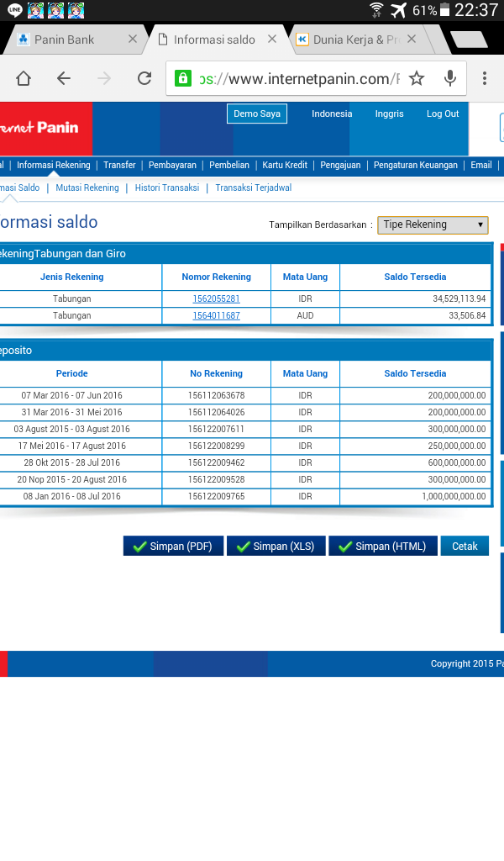This screenshot has height=861, width=504.
Task: Select deposit number 156122008299
Action: pyautogui.click(x=216, y=446)
